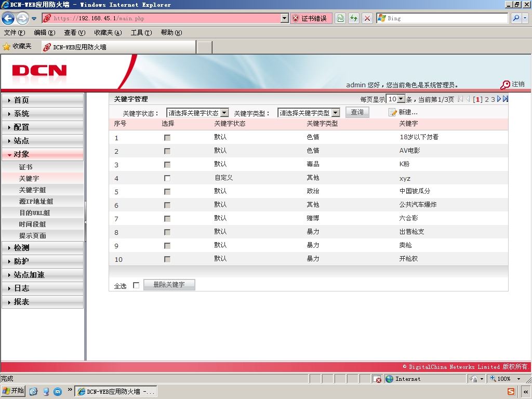Expand the 站点加速 sidebar section
The image size is (532, 399).
point(43,275)
